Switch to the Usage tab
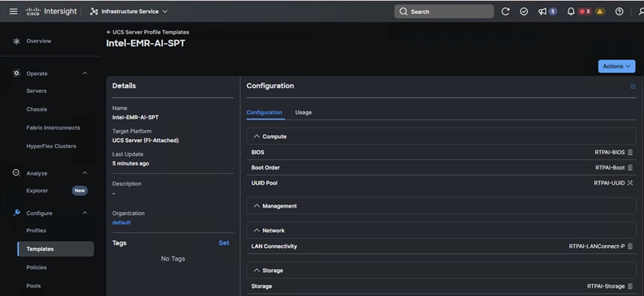This screenshot has width=644, height=296. (x=303, y=112)
